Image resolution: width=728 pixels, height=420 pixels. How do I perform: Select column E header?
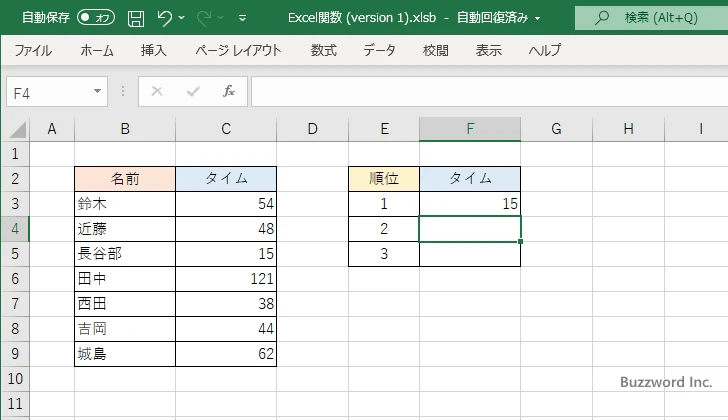[x=384, y=129]
